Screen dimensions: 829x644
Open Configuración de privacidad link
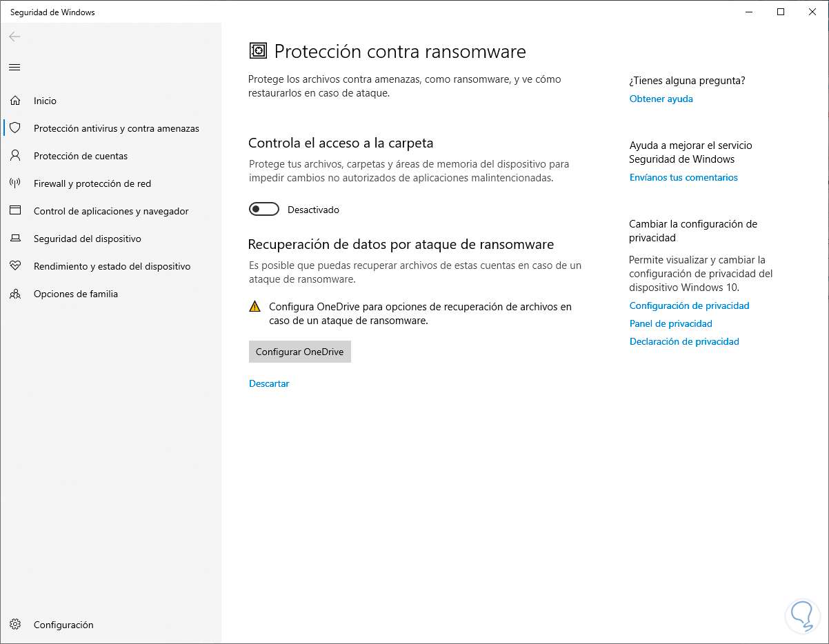(x=689, y=305)
